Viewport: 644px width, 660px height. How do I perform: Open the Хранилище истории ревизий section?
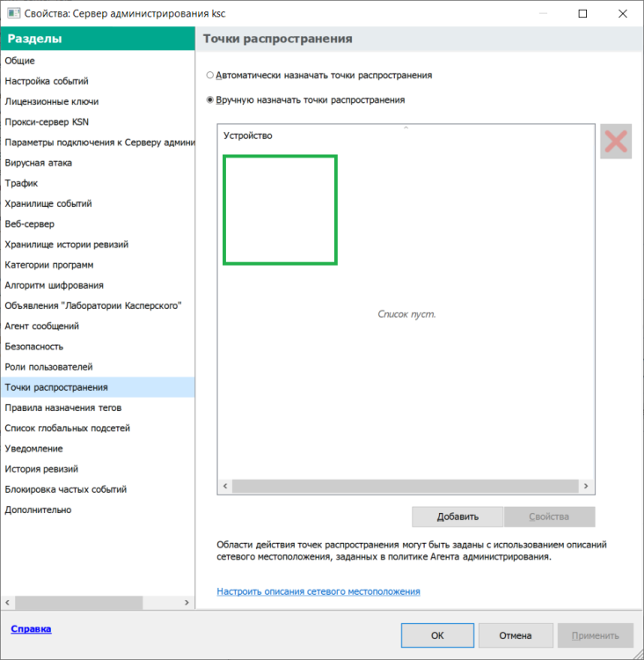[98, 244]
